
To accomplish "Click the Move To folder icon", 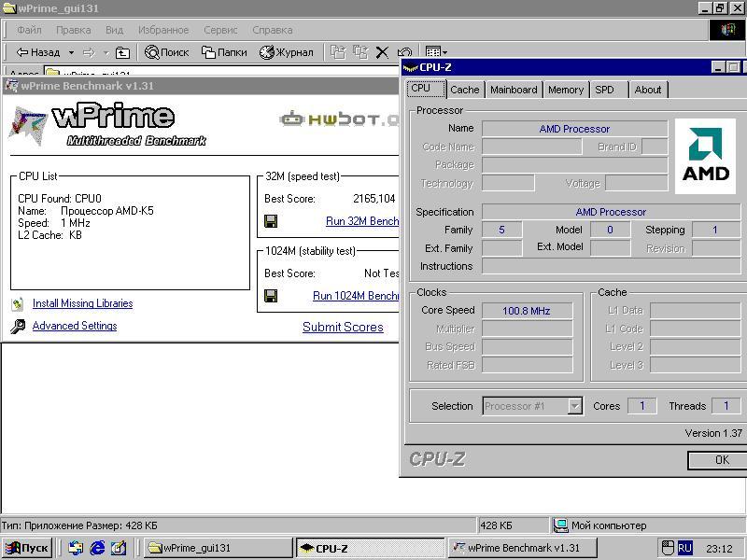I will pyautogui.click(x=338, y=52).
